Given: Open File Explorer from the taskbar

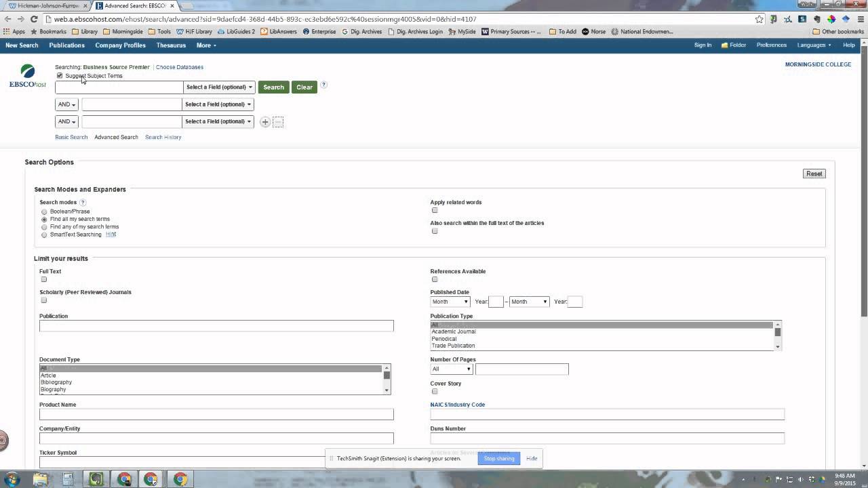Looking at the screenshot, I should [x=40, y=479].
